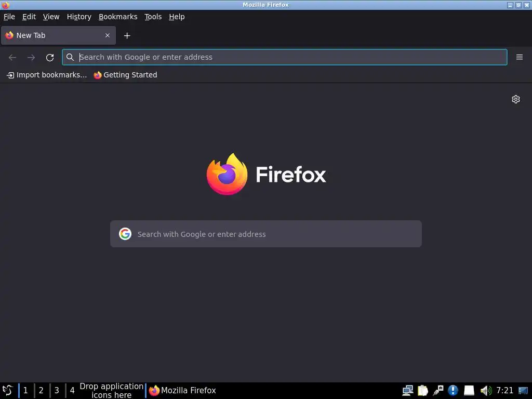Go forward using the forward arrow
532x399 pixels.
[31, 57]
